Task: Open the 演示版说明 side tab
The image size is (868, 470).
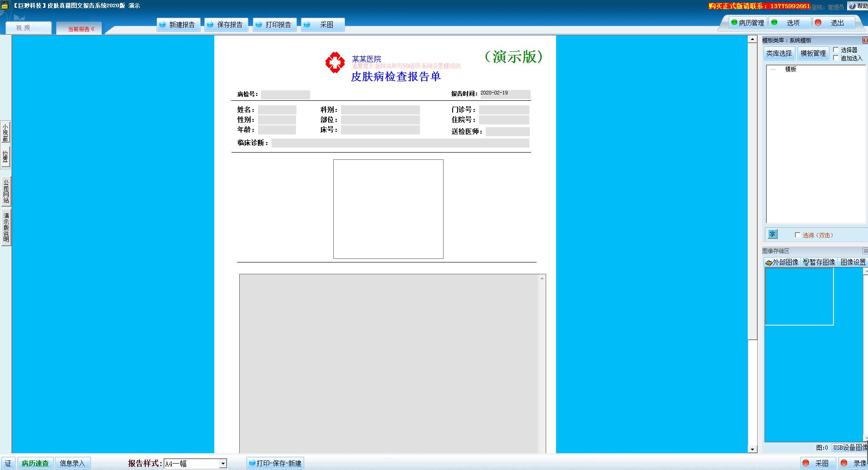Action: pos(6,227)
